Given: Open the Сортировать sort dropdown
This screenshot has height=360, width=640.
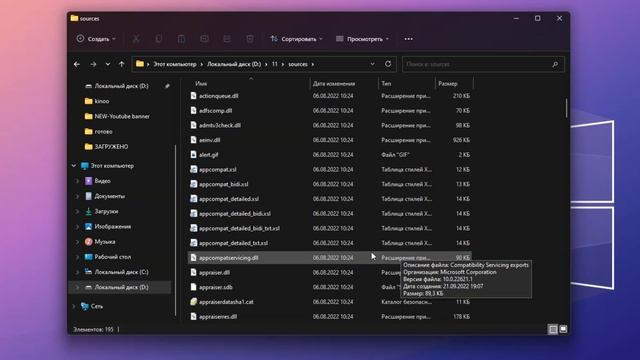Looking at the screenshot, I should [x=296, y=39].
